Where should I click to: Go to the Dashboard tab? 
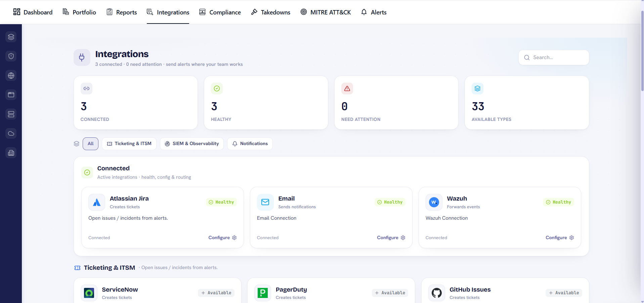pos(33,12)
